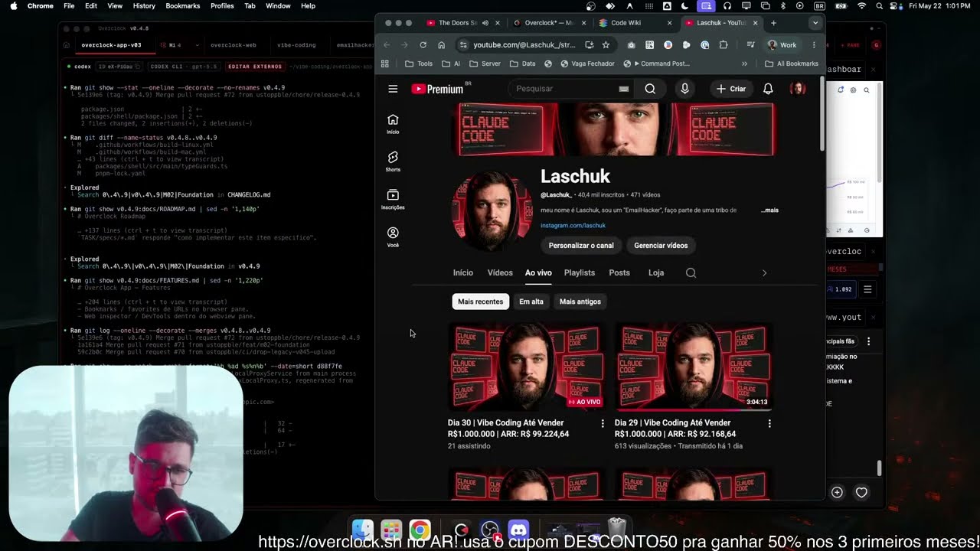Open the Bookmarks menu in the macOS menu bar

coord(183,5)
